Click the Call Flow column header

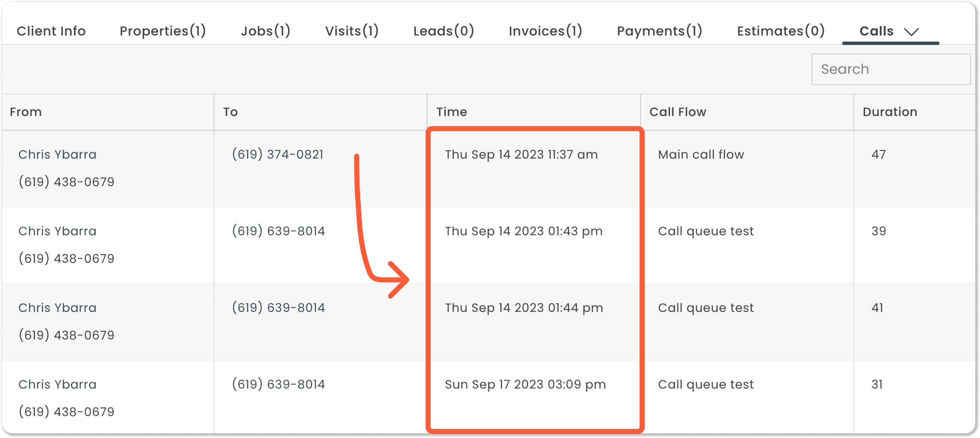677,112
